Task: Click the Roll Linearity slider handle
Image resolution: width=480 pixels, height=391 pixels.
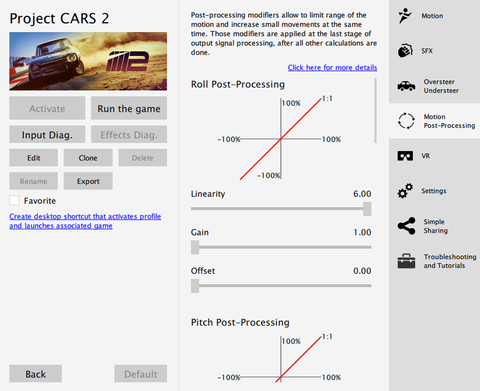Action: click(367, 209)
